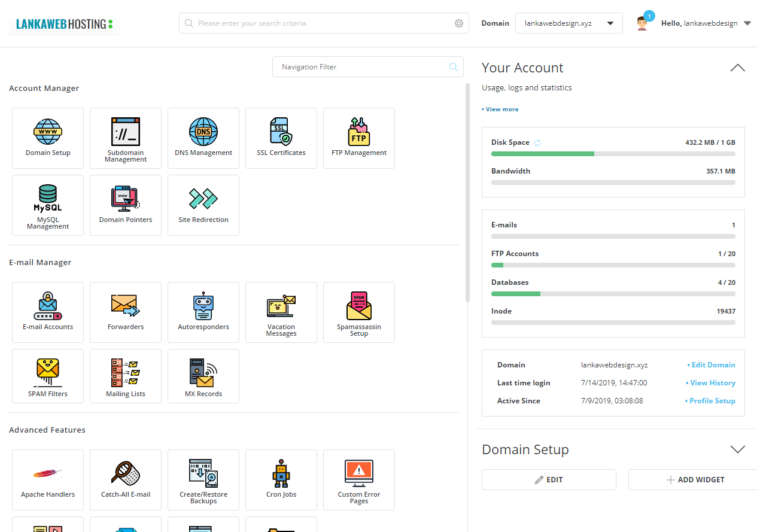Viewport: 757px width, 532px height.
Task: Open Subdomain Management
Action: [126, 138]
